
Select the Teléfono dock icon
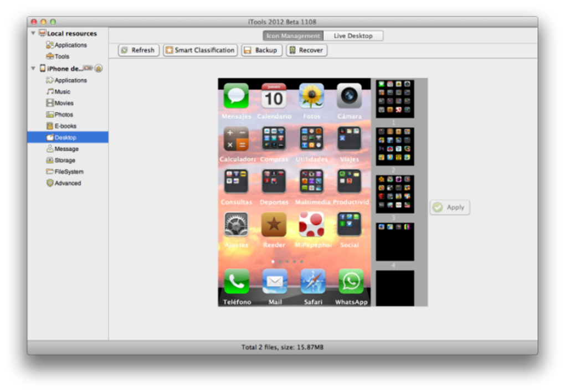tap(237, 281)
